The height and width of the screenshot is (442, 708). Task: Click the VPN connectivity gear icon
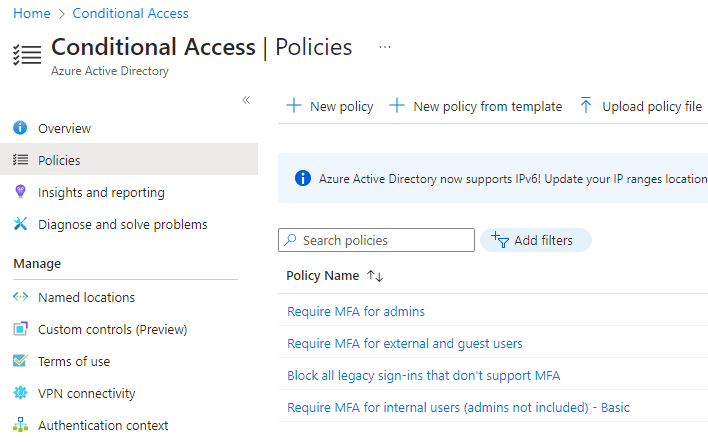click(20, 393)
